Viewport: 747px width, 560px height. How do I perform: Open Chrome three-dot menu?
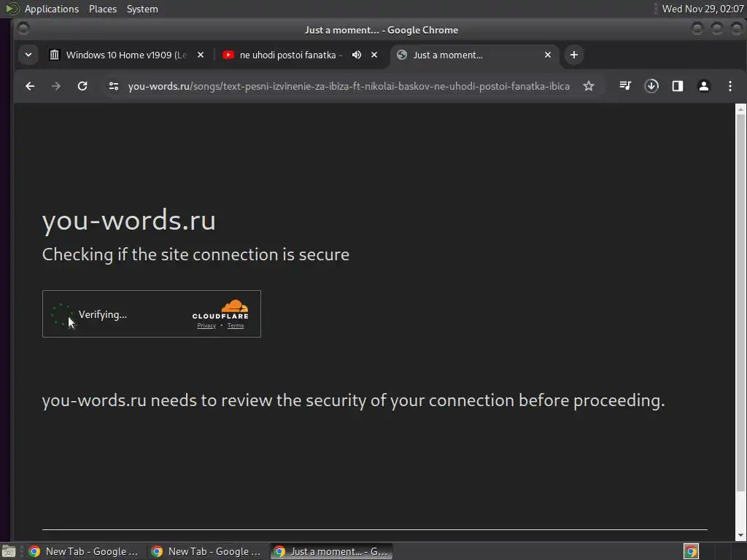coord(729,86)
